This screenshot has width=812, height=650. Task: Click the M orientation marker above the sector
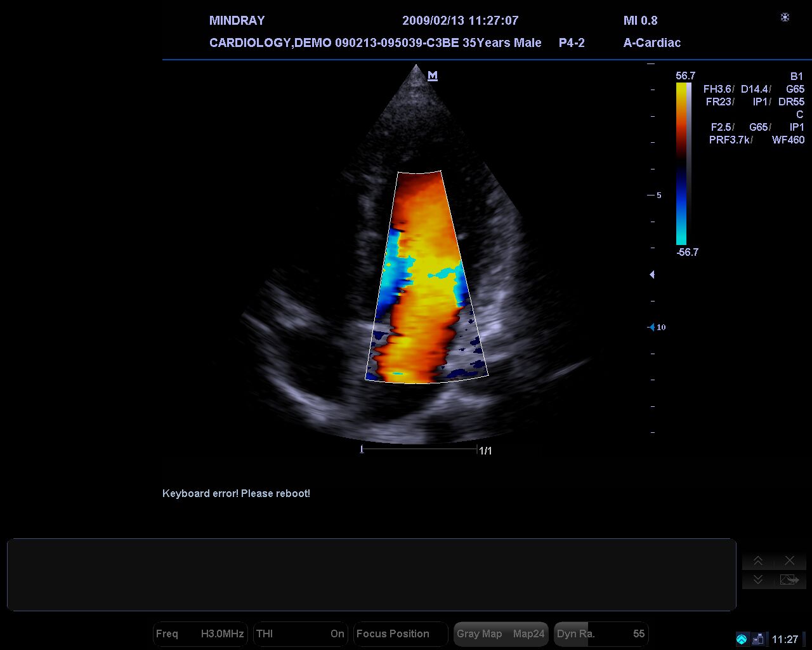[433, 76]
